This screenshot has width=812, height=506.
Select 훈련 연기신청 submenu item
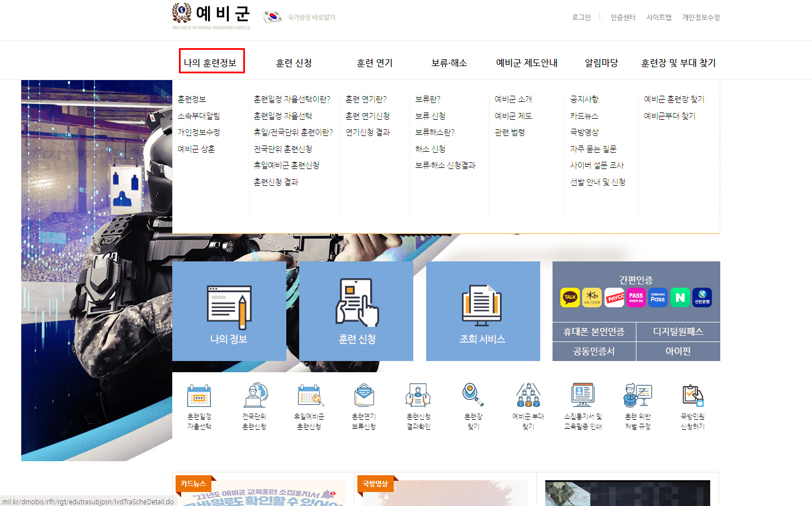pyautogui.click(x=367, y=116)
